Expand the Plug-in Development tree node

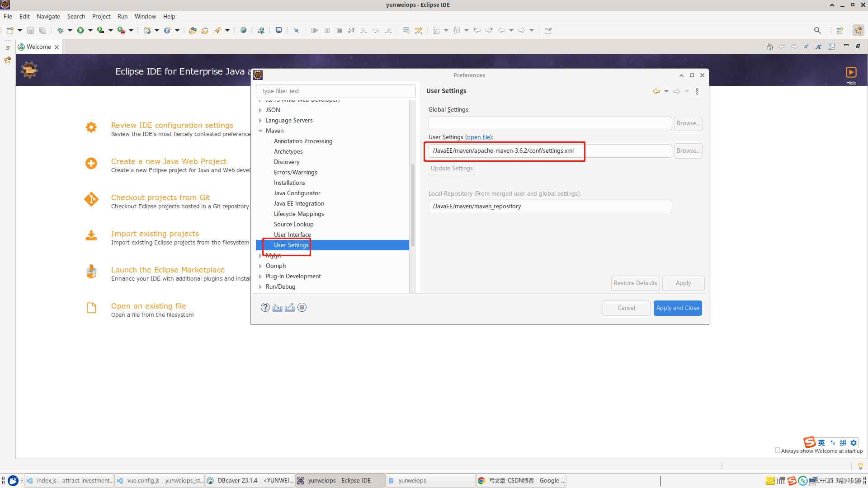(260, 277)
